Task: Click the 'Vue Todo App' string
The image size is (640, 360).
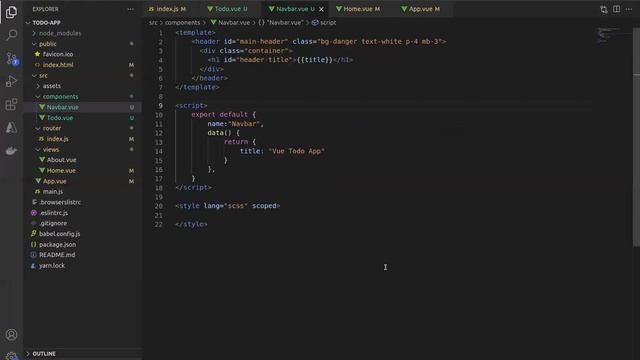Action: [x=297, y=151]
